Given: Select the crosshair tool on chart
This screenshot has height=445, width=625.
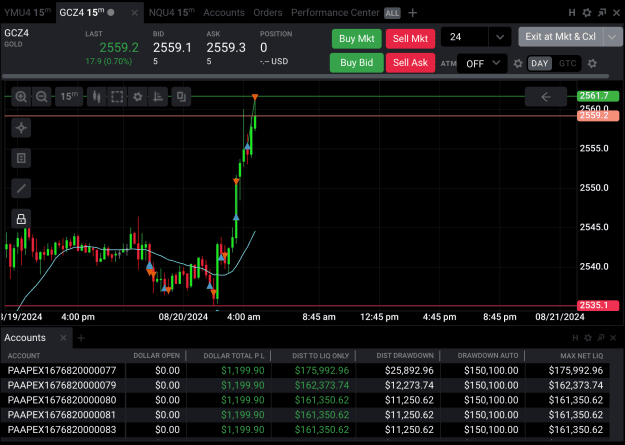Looking at the screenshot, I should point(21,128).
